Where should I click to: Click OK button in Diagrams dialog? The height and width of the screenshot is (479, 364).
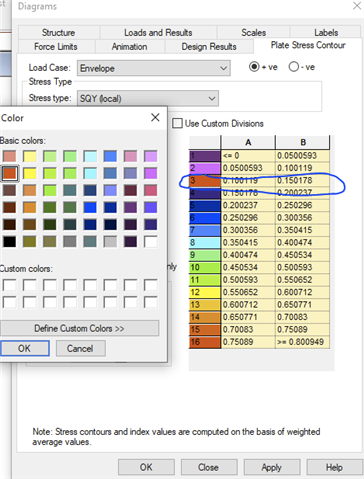coord(146,467)
